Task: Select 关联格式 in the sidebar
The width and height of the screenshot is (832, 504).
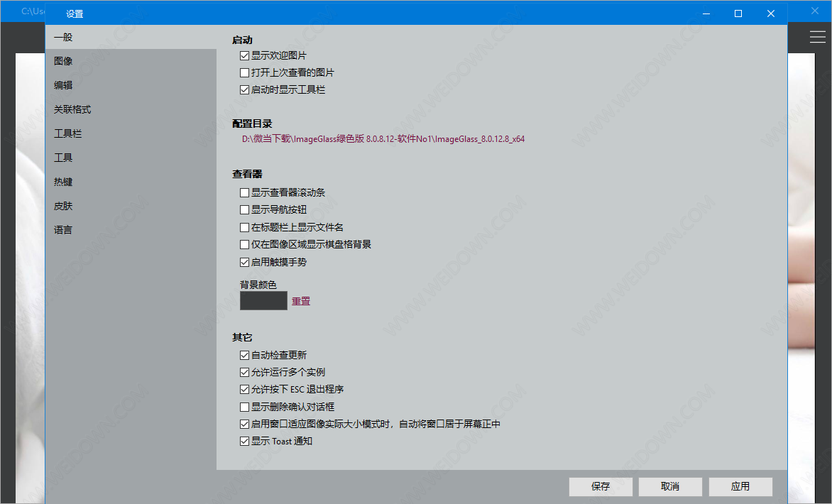Action: (72, 109)
